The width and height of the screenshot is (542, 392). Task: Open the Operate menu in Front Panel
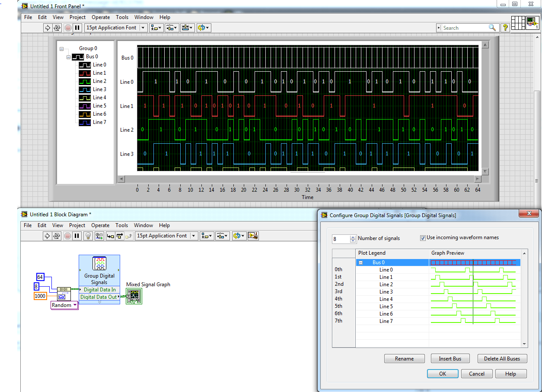tap(100, 17)
